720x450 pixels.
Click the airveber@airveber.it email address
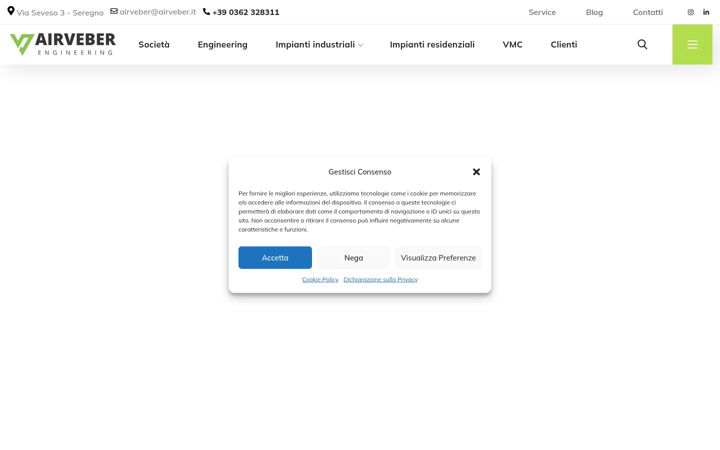coord(158,12)
